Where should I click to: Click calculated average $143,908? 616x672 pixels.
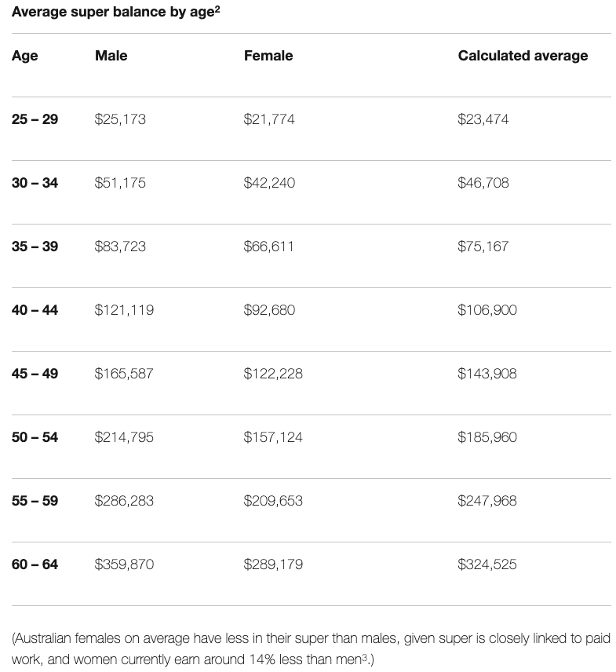click(x=487, y=374)
